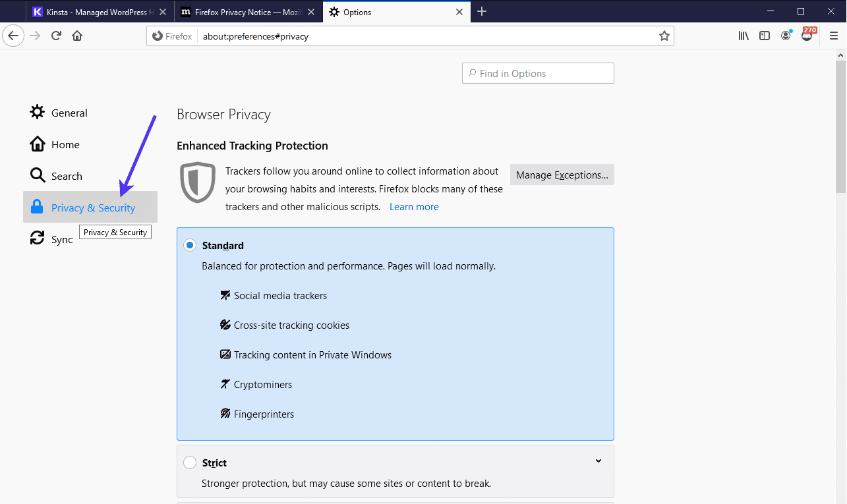Click the Library toolbar icon
This screenshot has height=504, width=847.
coord(744,36)
